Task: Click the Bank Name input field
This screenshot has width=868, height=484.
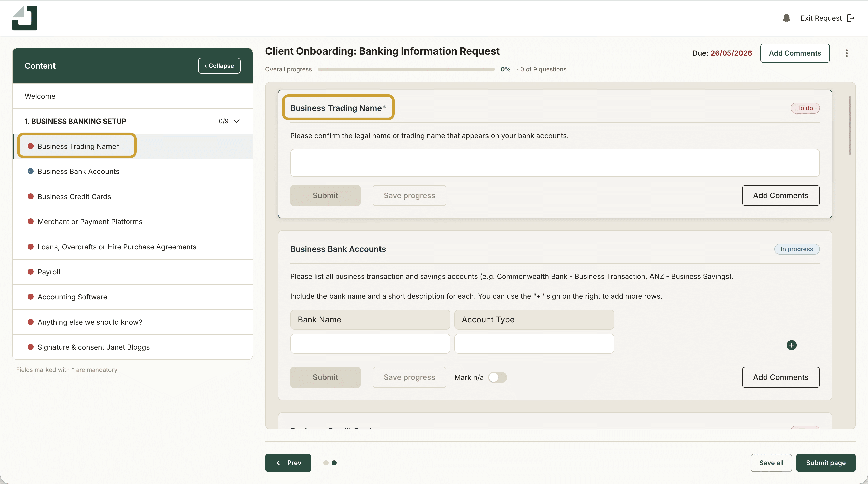Action: [x=370, y=344]
